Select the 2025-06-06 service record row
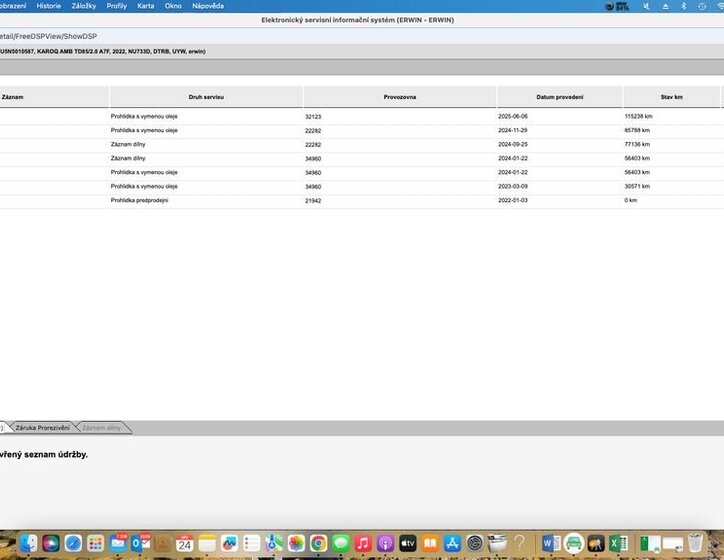The width and height of the screenshot is (724, 560). 300,116
